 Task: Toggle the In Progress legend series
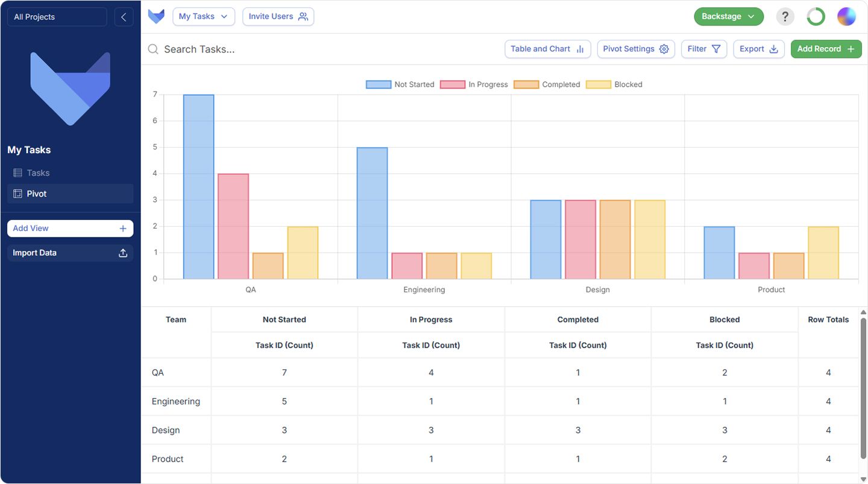coord(474,84)
